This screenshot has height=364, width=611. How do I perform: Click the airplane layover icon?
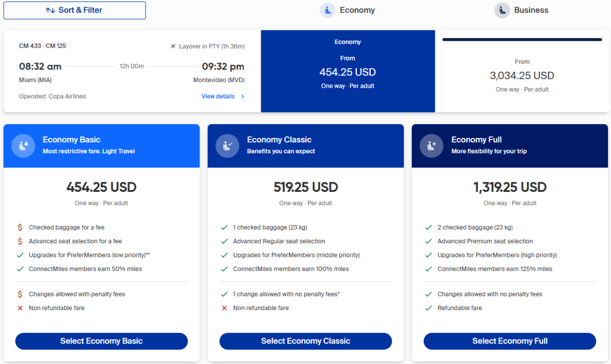click(173, 46)
